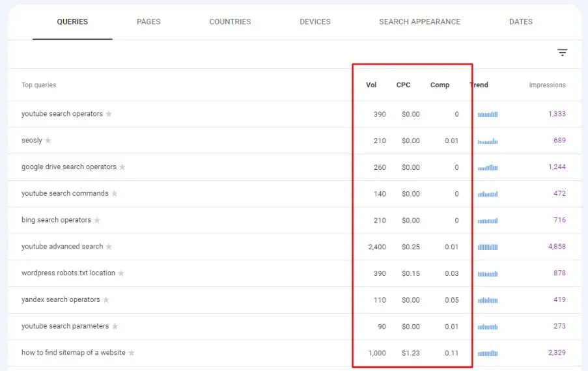This screenshot has width=588, height=371.
Task: Star the 'google drive search operators' query
Action: click(x=122, y=167)
